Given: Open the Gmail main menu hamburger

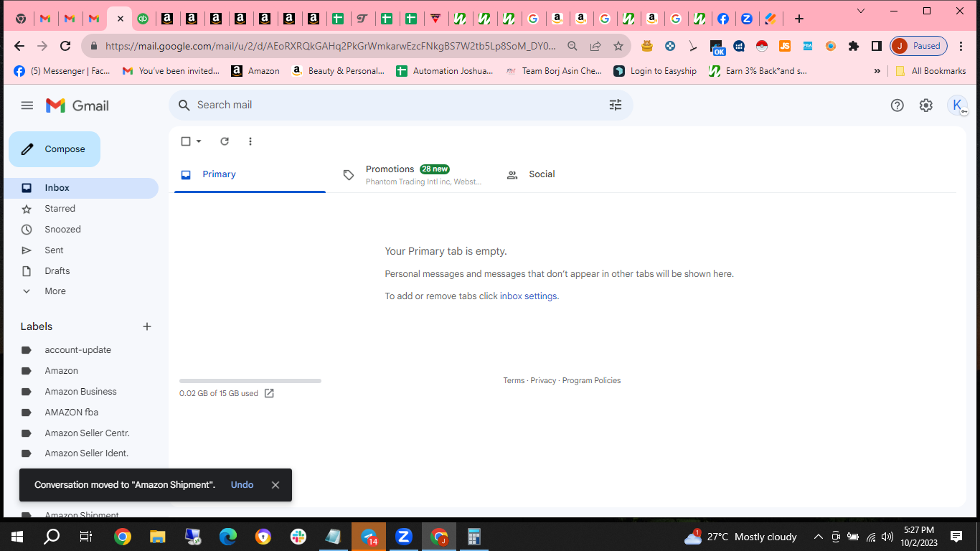Looking at the screenshot, I should [x=27, y=105].
